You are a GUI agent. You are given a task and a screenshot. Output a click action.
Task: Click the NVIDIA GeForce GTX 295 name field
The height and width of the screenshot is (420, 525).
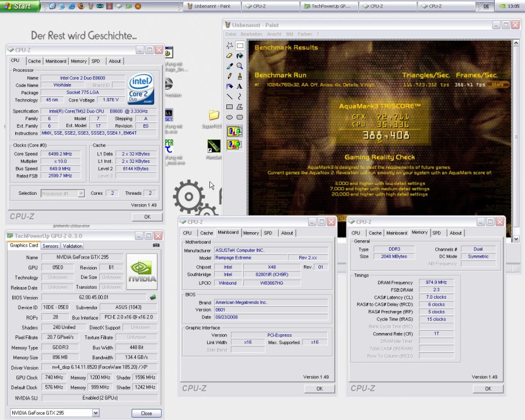click(x=82, y=257)
